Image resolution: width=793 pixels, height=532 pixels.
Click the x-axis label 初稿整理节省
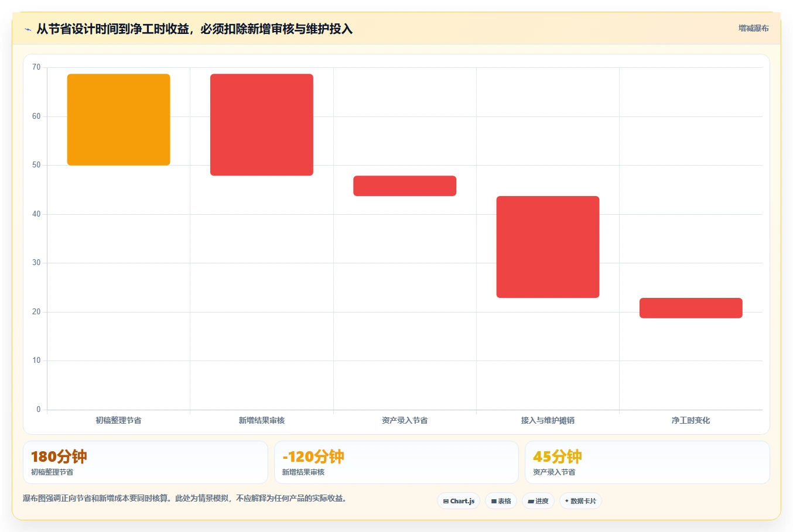tap(119, 420)
